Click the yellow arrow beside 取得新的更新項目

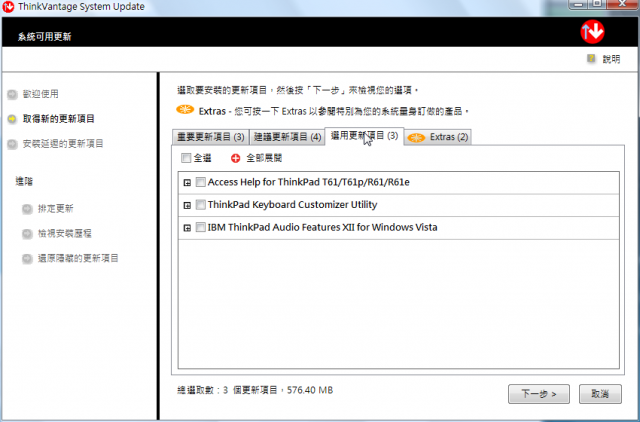[12, 119]
